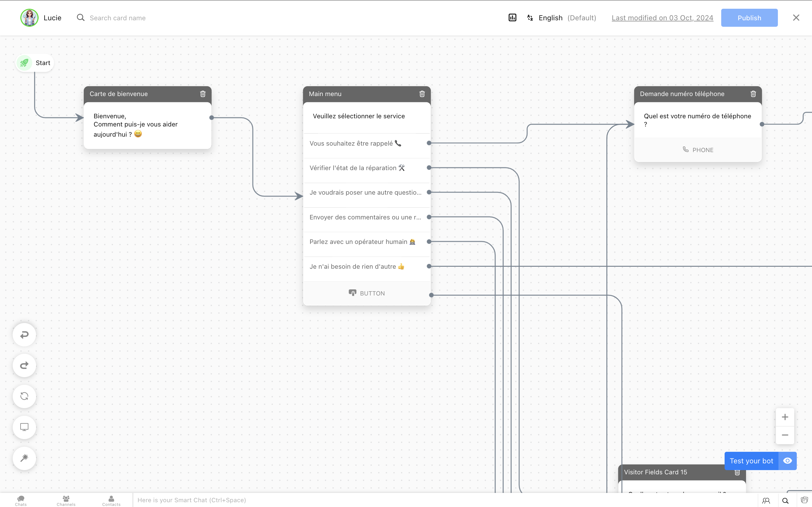The height and width of the screenshot is (507, 812).
Task: Toggle bot preview eye icon
Action: pyautogui.click(x=787, y=461)
